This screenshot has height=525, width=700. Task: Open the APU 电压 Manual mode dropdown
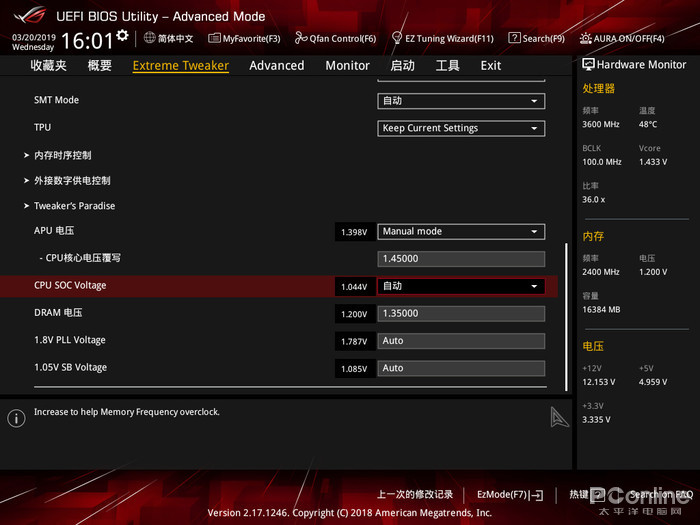tap(461, 231)
